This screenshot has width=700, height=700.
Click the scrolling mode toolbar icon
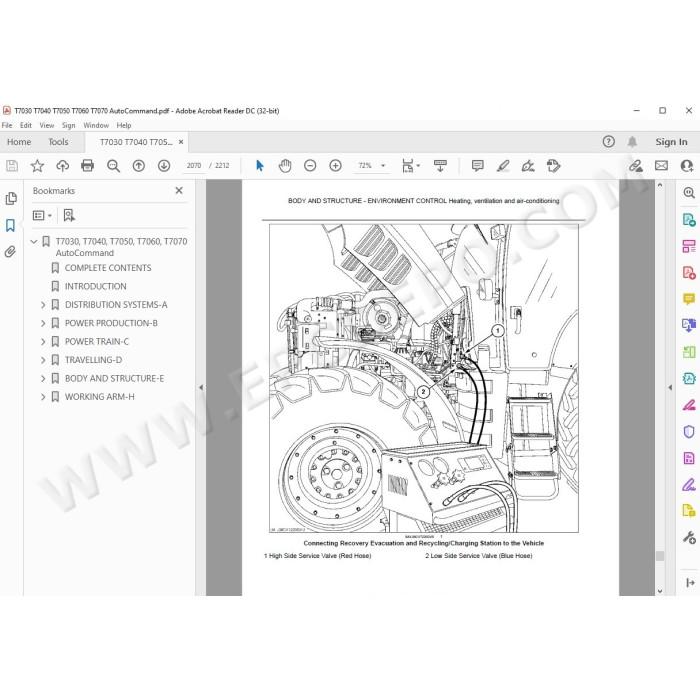(x=440, y=166)
